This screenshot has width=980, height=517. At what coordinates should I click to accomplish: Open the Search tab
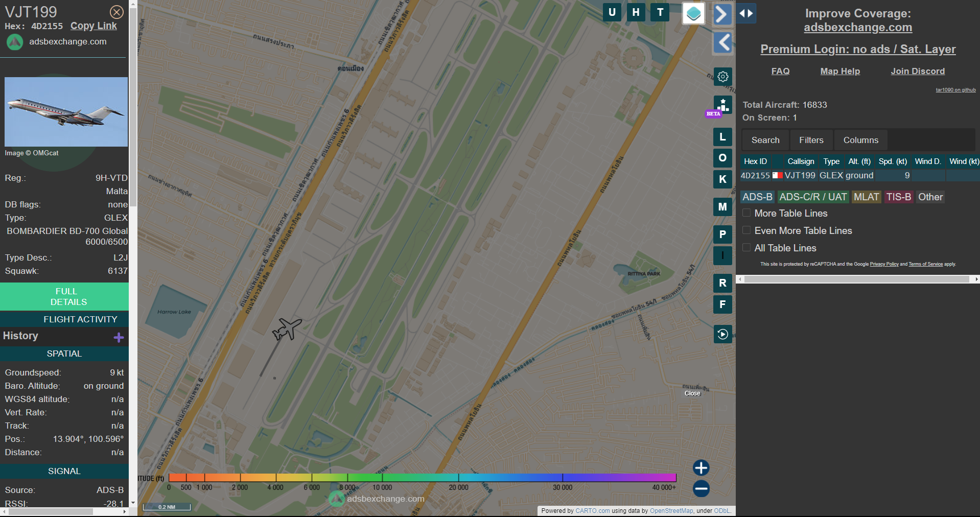765,140
